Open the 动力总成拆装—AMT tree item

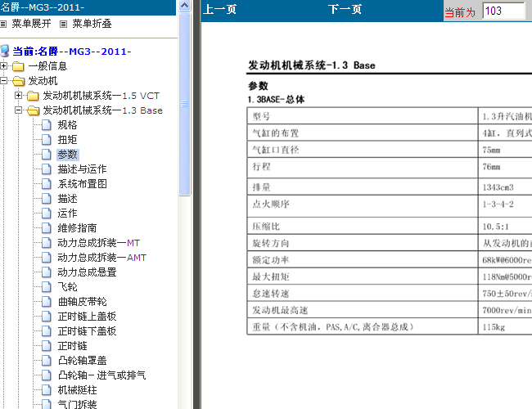click(101, 258)
